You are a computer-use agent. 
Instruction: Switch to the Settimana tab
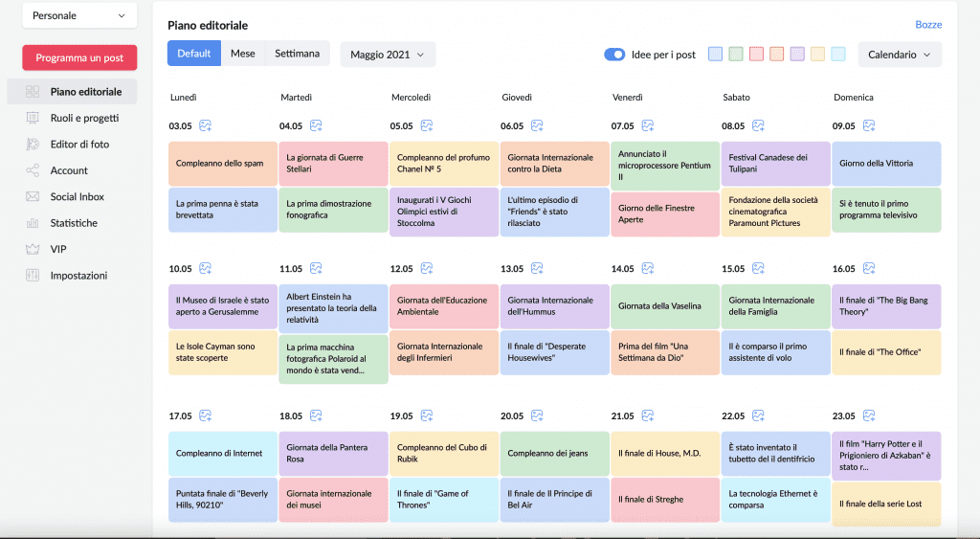coord(297,54)
